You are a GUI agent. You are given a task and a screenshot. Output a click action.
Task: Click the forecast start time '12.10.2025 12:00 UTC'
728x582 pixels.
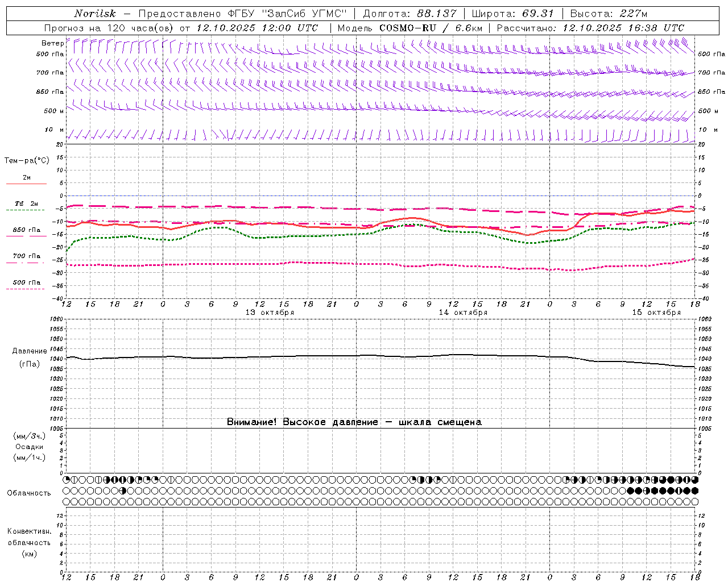(257, 28)
